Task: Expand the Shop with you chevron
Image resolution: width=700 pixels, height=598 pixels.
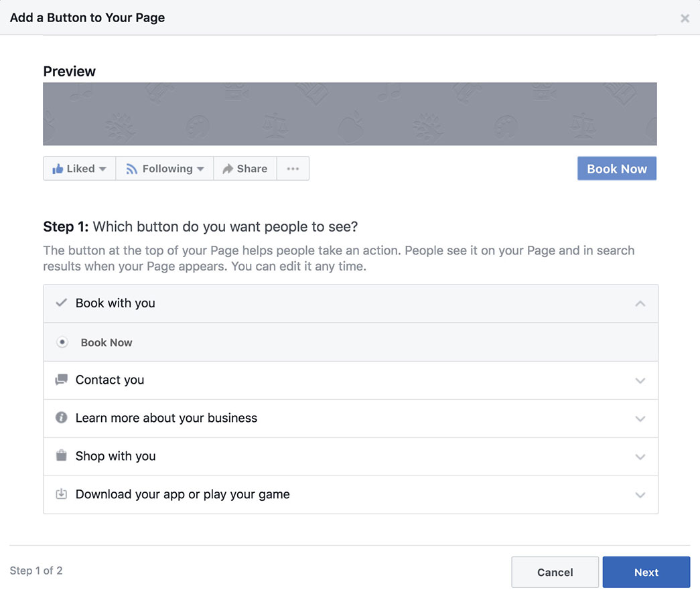Action: point(640,457)
